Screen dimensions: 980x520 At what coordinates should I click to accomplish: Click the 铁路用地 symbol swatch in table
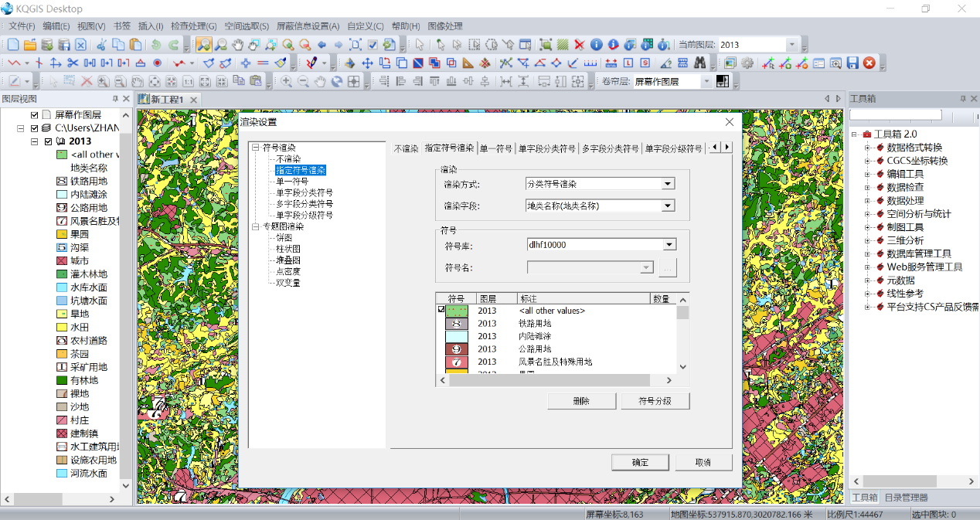[457, 324]
